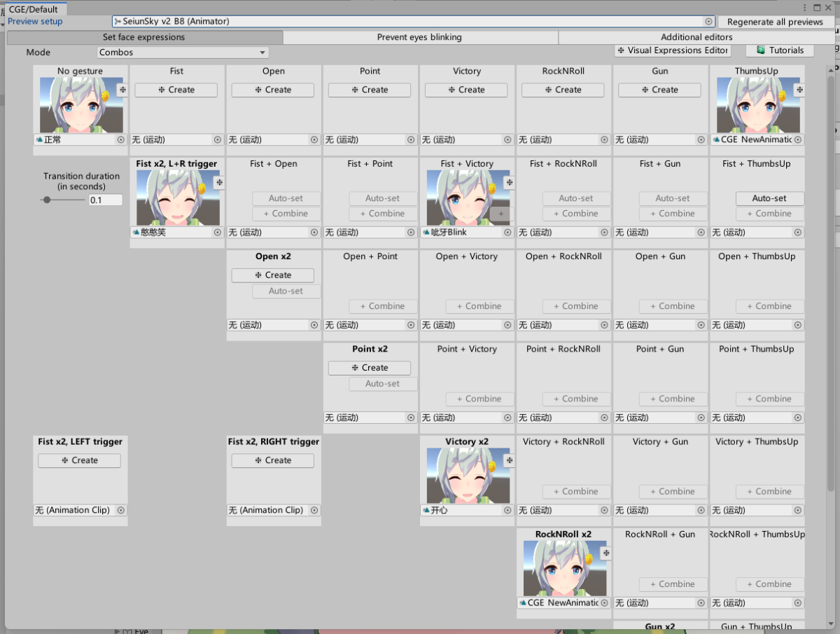Click object picker icon for No gesture clip
This screenshot has width=840, height=634.
121,140
